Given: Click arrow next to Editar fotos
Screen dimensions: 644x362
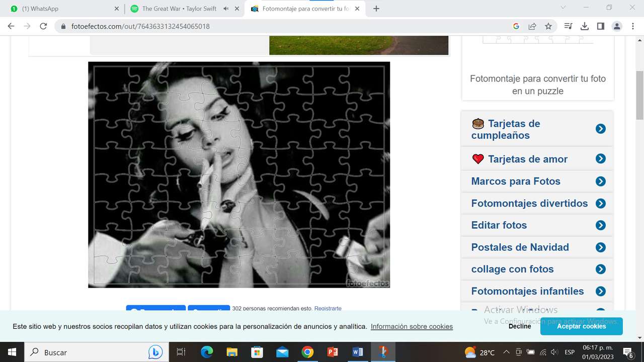Looking at the screenshot, I should [600, 225].
